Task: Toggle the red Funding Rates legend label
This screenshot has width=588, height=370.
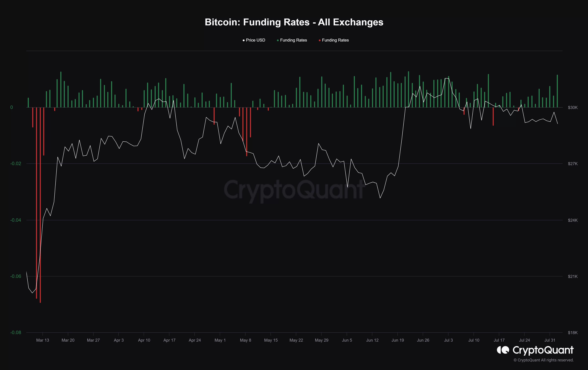Action: [x=335, y=40]
